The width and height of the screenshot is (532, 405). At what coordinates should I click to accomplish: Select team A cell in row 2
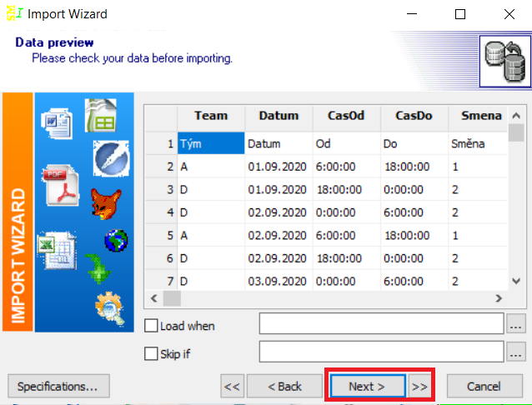pyautogui.click(x=211, y=167)
